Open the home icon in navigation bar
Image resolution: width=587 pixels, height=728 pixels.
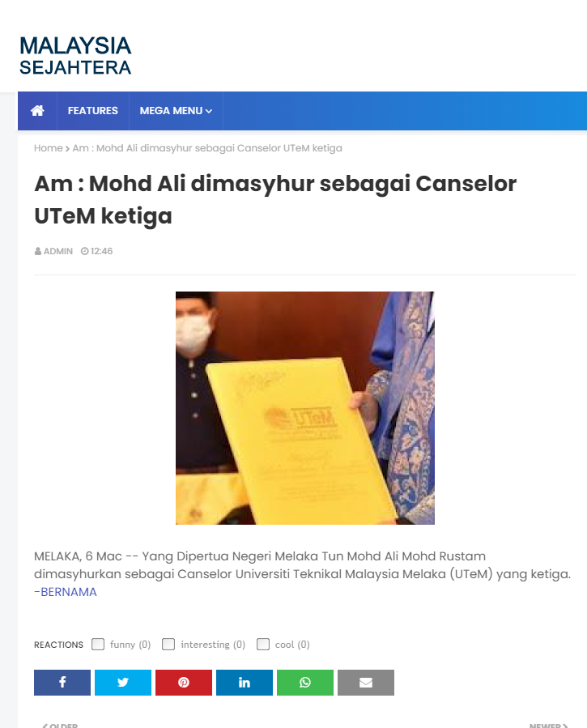pyautogui.click(x=37, y=110)
